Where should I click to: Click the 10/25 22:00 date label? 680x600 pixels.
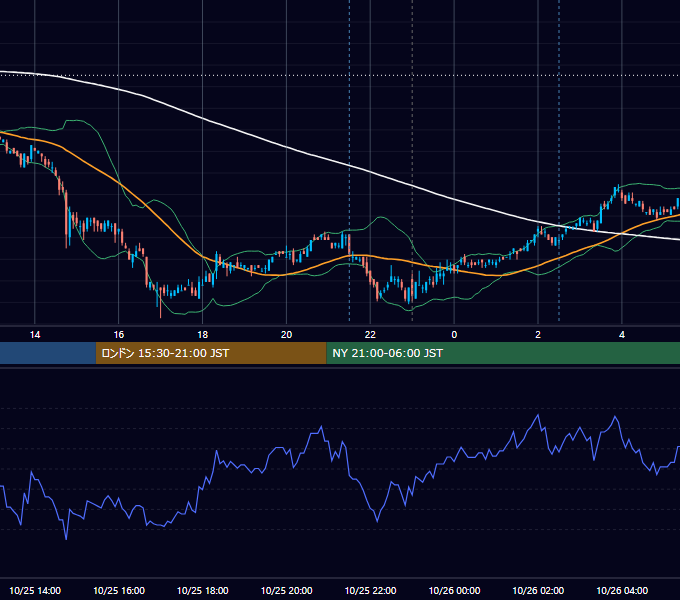point(370,590)
